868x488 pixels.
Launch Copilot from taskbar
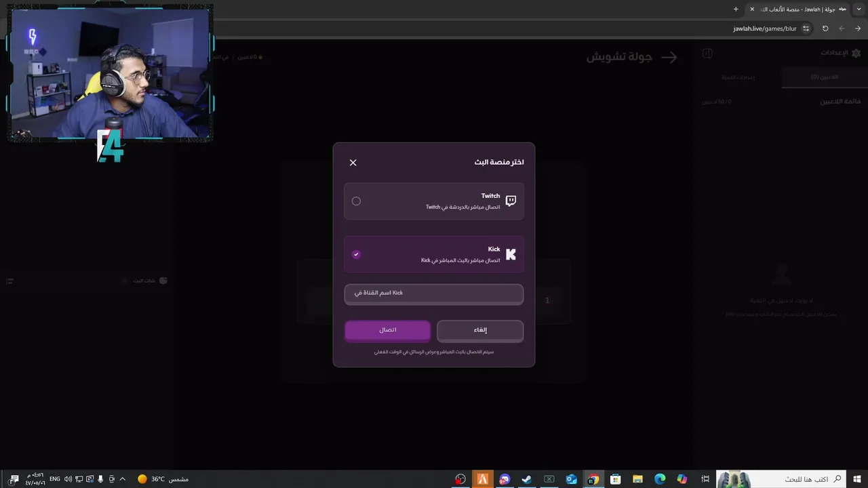682,479
